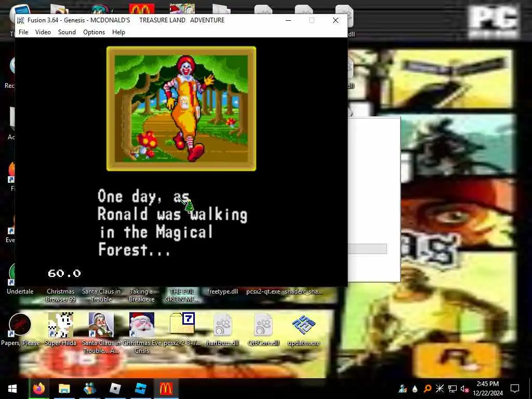Click the Christmas Browser 99 label
This screenshot has width=532, height=399.
61,295
